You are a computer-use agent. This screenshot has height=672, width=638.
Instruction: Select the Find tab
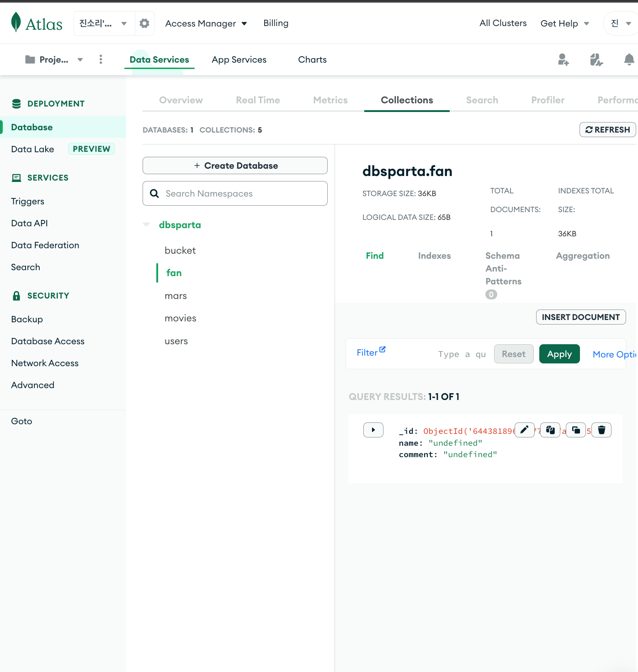[375, 256]
